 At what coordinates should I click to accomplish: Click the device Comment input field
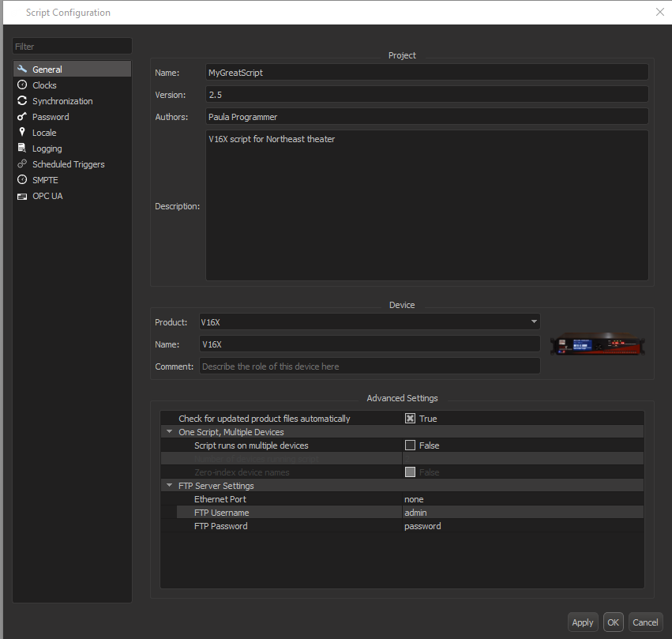(369, 366)
